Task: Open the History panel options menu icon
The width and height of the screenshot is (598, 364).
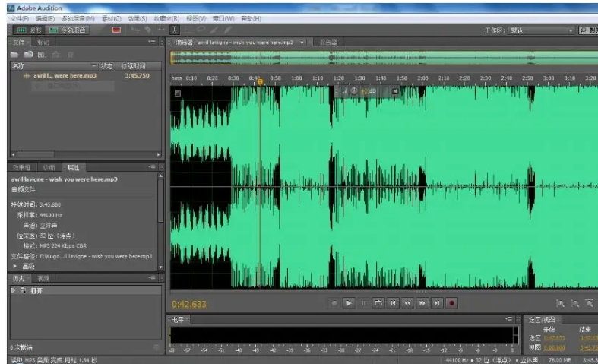Action: (x=152, y=278)
